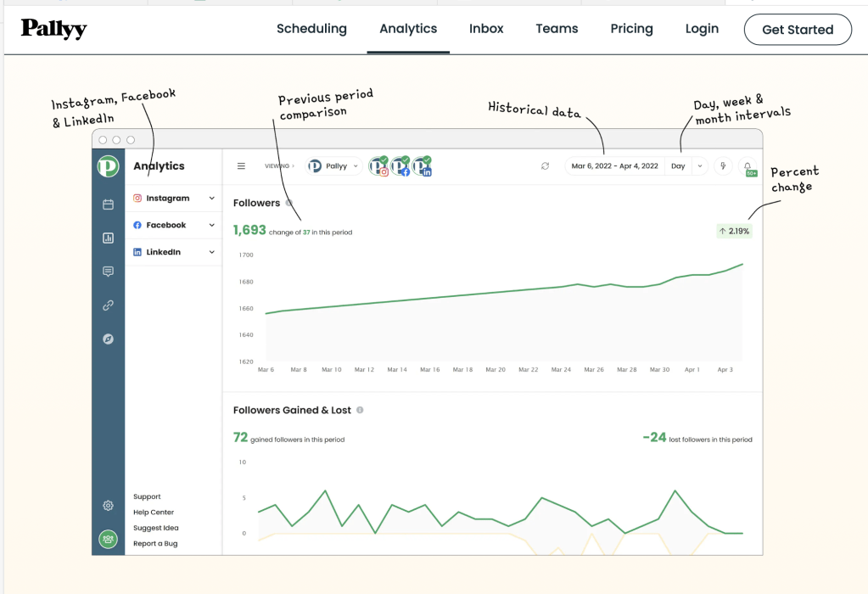The image size is (868, 594).
Task: Open the Pallyy account selector dropdown
Action: 333,166
